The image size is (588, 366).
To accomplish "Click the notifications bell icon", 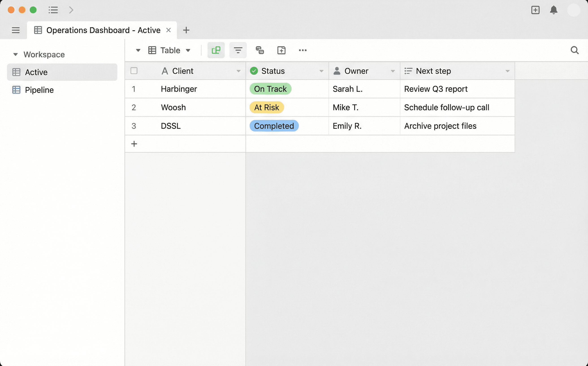I will coord(554,10).
